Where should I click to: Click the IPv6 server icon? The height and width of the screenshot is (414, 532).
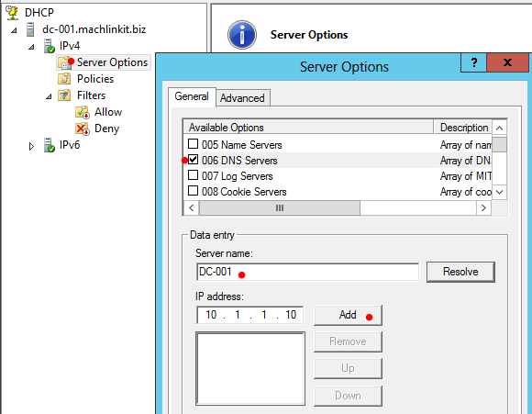pyautogui.click(x=49, y=145)
